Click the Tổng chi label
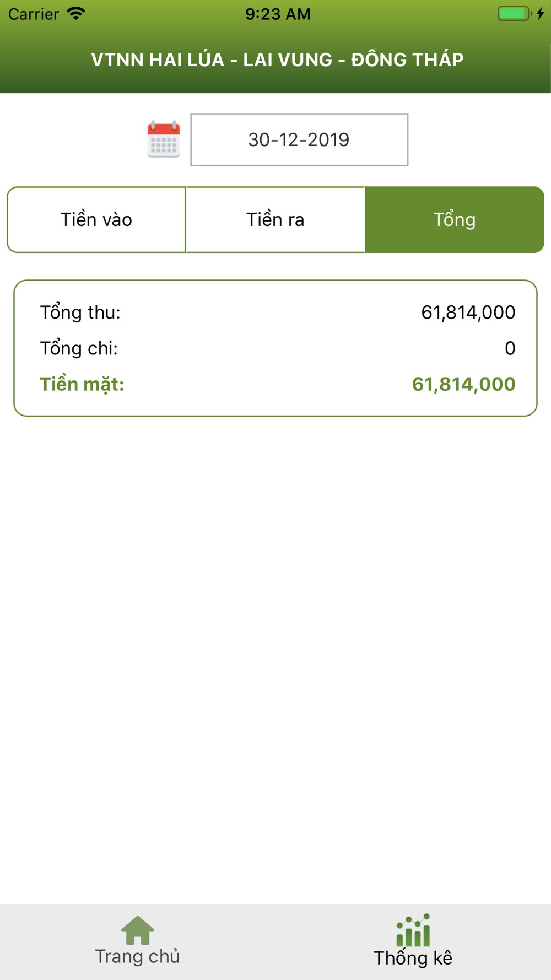 click(x=79, y=348)
